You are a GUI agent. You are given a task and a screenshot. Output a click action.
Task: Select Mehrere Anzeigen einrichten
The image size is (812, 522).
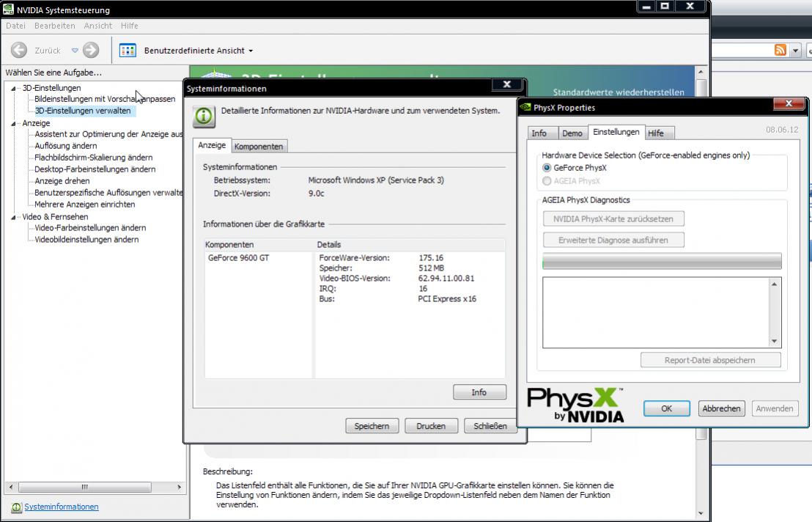point(84,205)
